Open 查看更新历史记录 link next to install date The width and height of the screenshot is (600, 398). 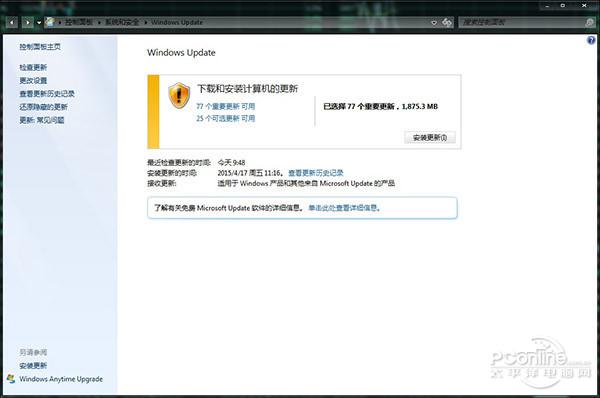(316, 173)
